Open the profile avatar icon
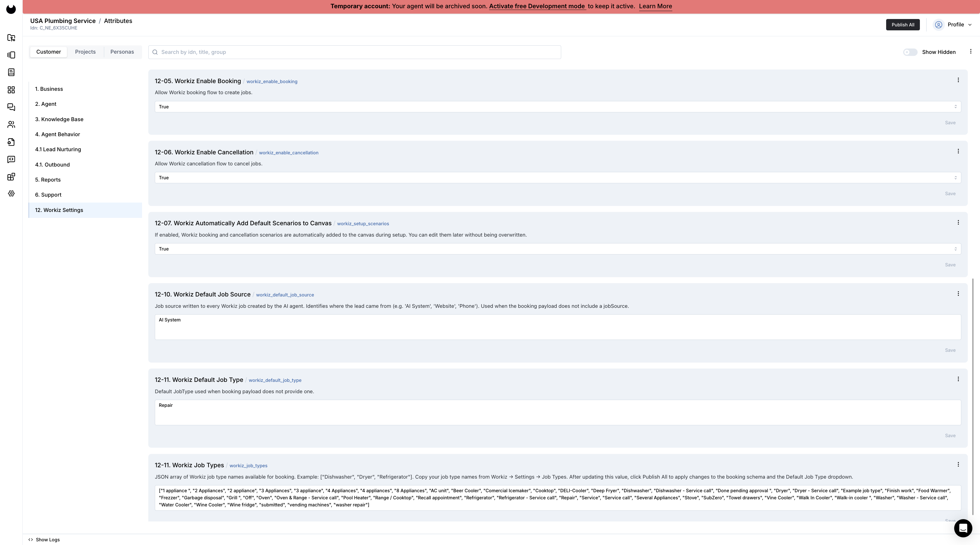The width and height of the screenshot is (980, 545). [x=939, y=25]
